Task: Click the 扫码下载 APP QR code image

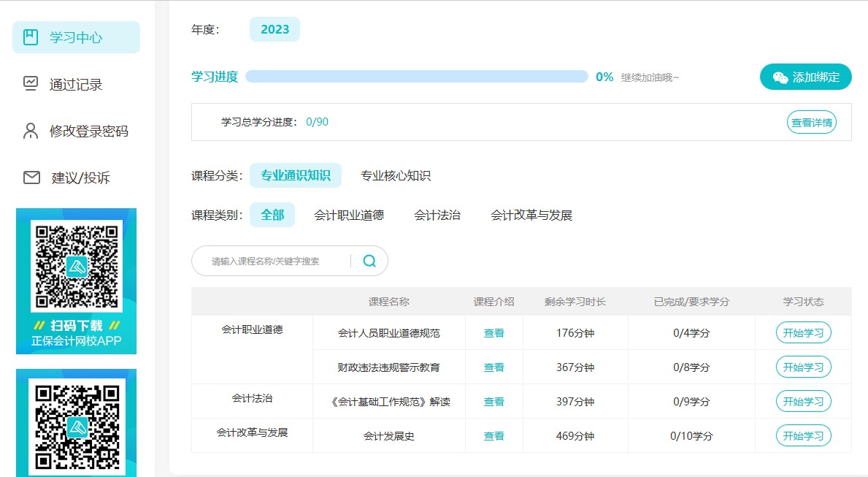Action: tap(76, 265)
